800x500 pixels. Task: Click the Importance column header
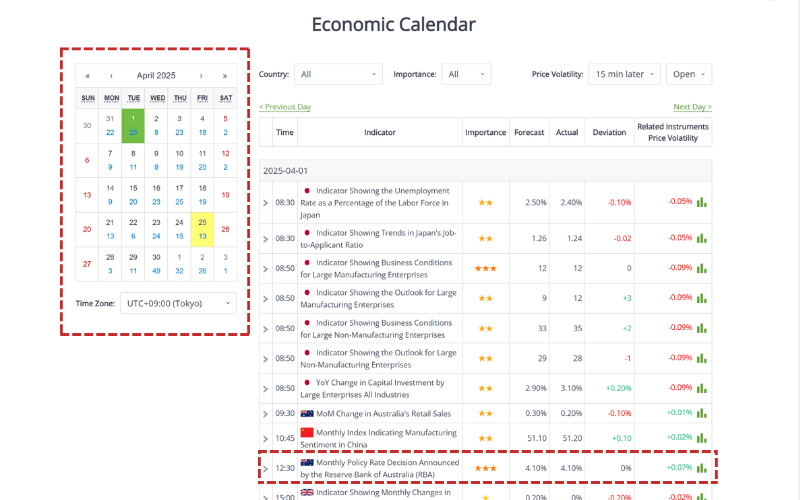[x=485, y=132]
